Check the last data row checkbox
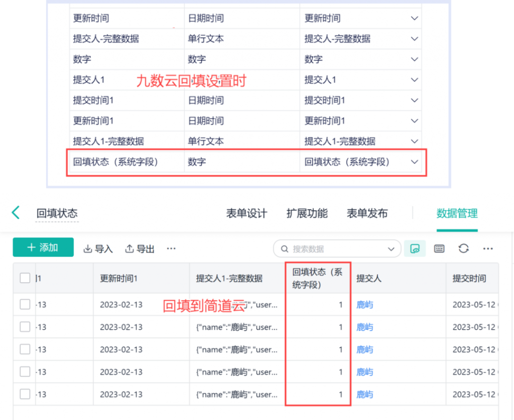 [25, 394]
